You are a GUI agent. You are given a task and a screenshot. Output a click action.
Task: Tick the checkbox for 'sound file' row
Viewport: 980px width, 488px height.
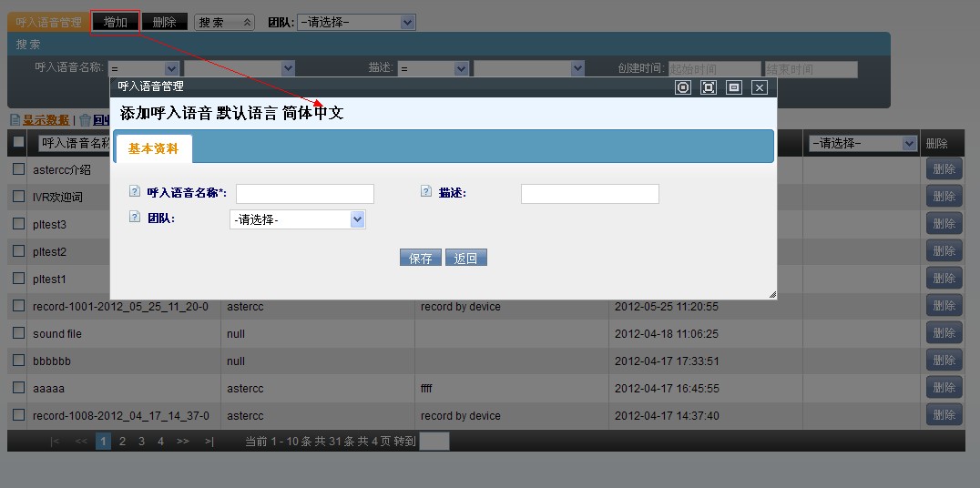point(18,333)
